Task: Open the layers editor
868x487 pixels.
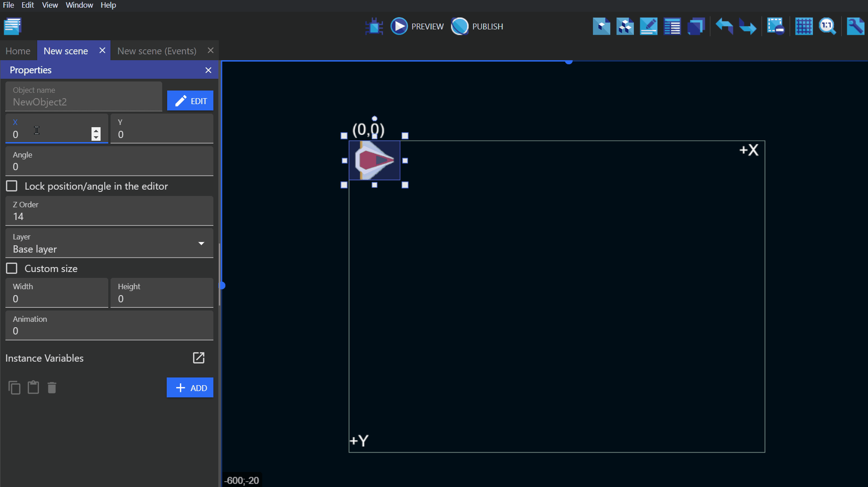Action: point(696,26)
